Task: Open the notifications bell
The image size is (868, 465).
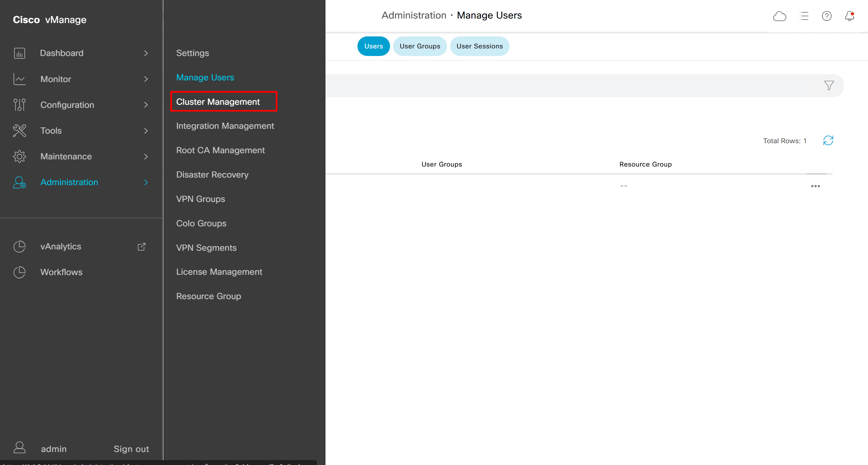Action: pyautogui.click(x=849, y=16)
